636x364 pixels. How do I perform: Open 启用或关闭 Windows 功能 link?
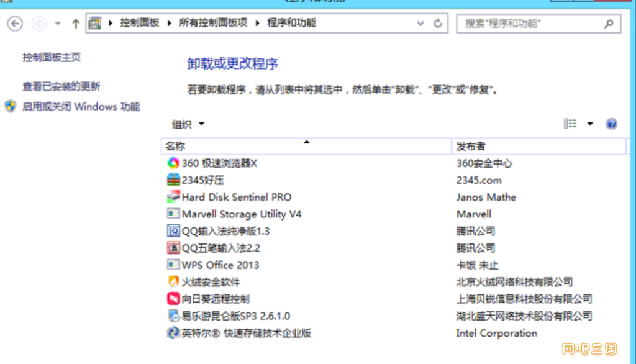pyautogui.click(x=81, y=106)
